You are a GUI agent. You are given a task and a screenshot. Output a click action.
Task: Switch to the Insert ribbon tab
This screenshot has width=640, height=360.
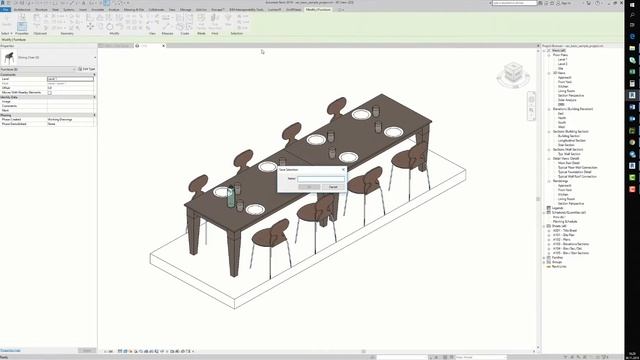pos(83,9)
